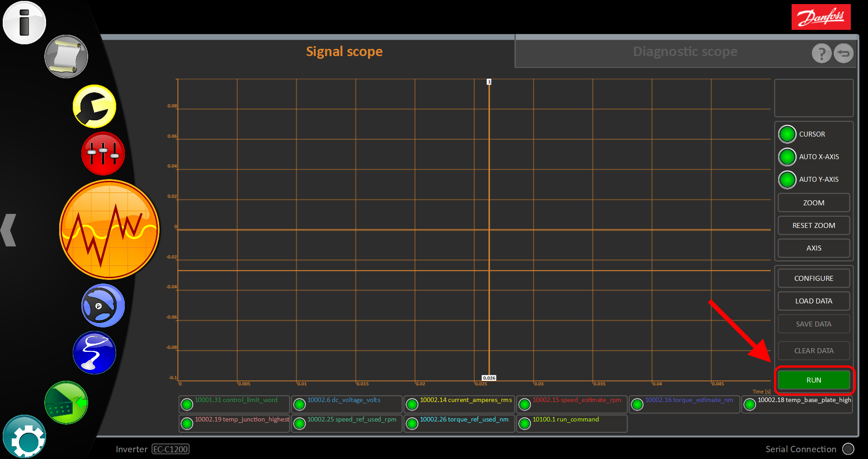Toggle the speed_ref_used_rpm signal visibility
Image resolution: width=868 pixels, height=459 pixels.
(299, 424)
